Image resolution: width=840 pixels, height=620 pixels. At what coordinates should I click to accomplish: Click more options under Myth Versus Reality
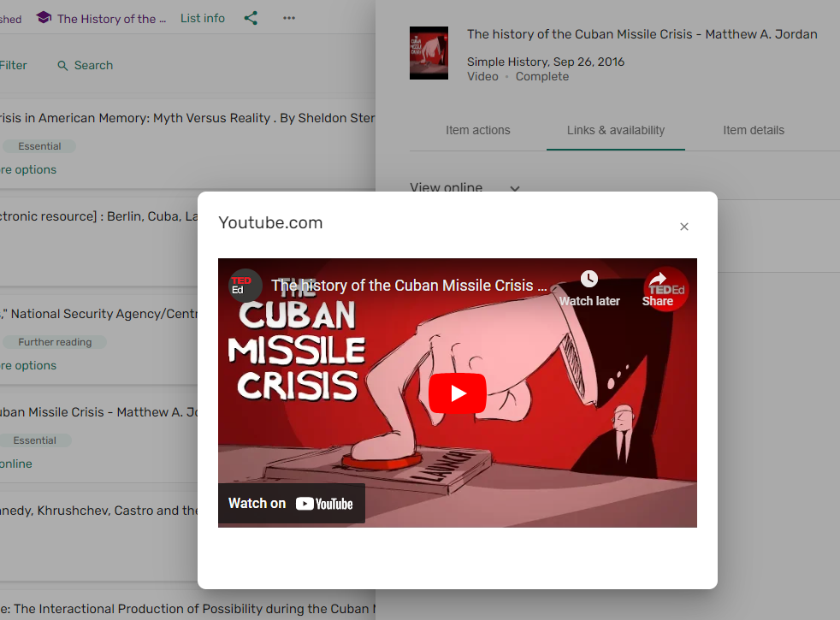28,169
